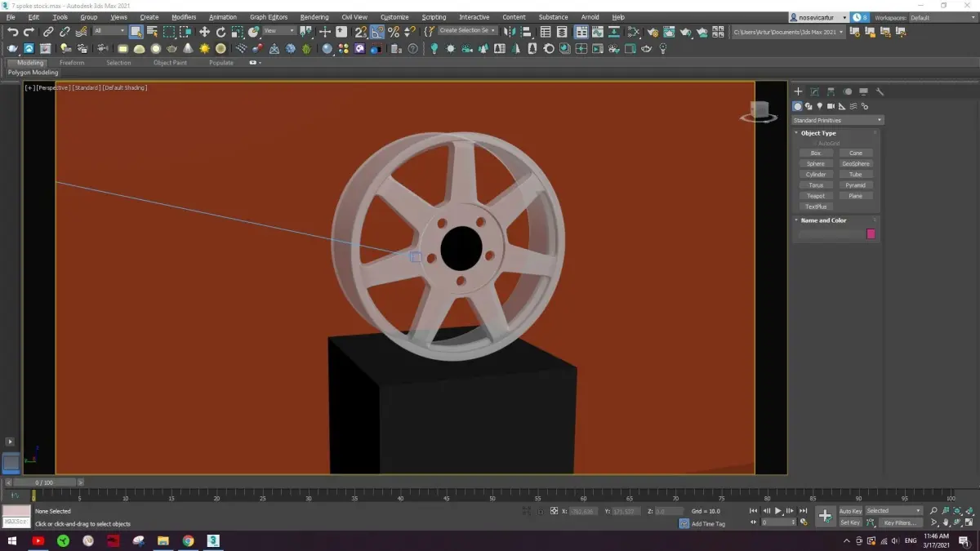Click the sun light icon in second toolbar
Image resolution: width=980 pixels, height=551 pixels.
pos(204,49)
